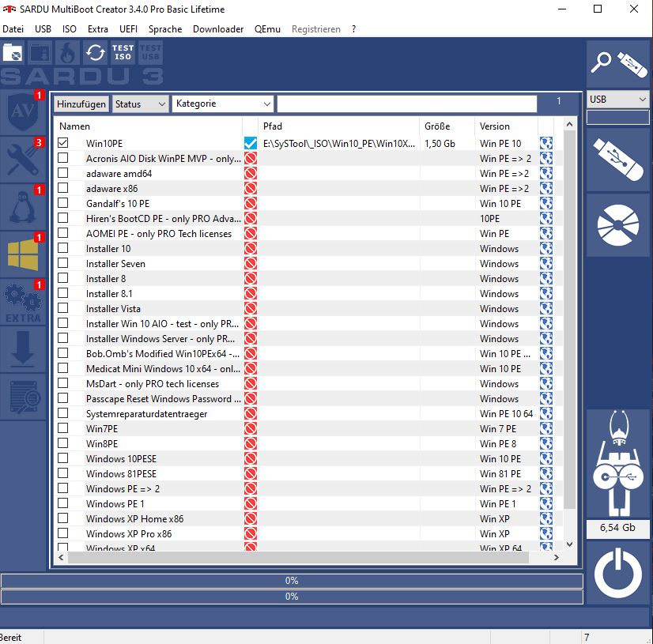The image size is (653, 644).
Task: Check the Installer 10 checkbox
Action: click(x=63, y=247)
